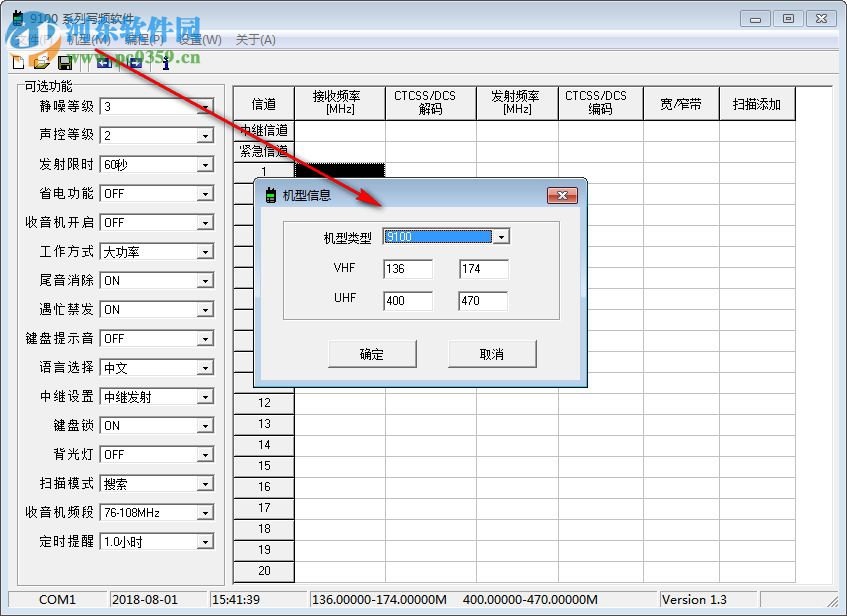Image resolution: width=847 pixels, height=616 pixels.
Task: Click the UHF upper limit field 470
Action: [x=483, y=300]
